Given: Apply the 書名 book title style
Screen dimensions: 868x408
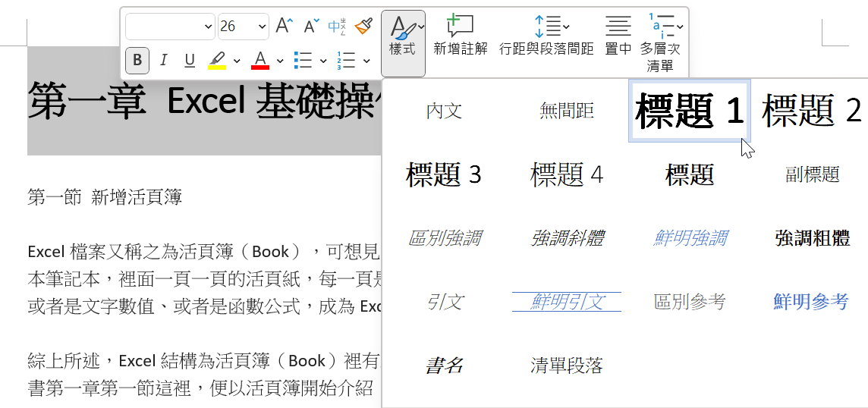Looking at the screenshot, I should pos(444,366).
